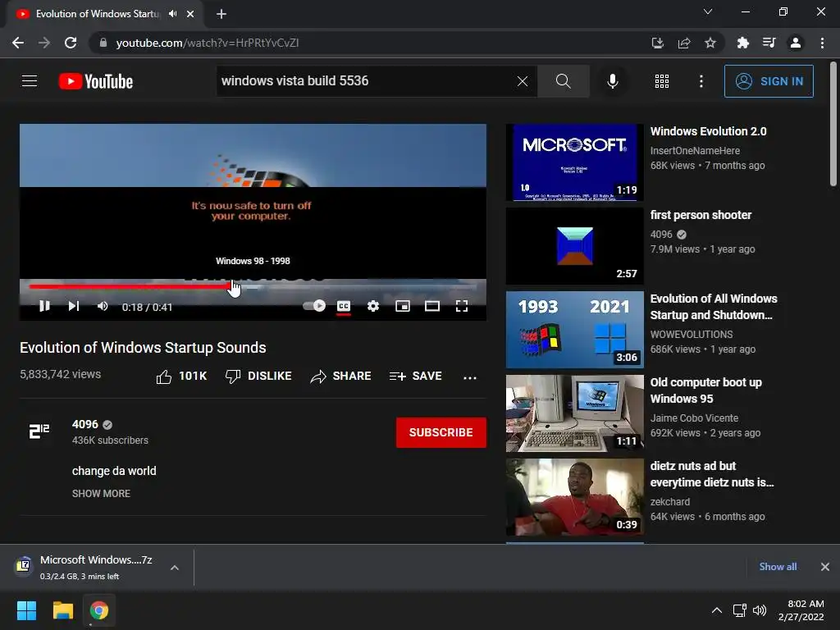Click the Chrome taskbar icon
Image resolution: width=840 pixels, height=630 pixels.
(x=99, y=610)
